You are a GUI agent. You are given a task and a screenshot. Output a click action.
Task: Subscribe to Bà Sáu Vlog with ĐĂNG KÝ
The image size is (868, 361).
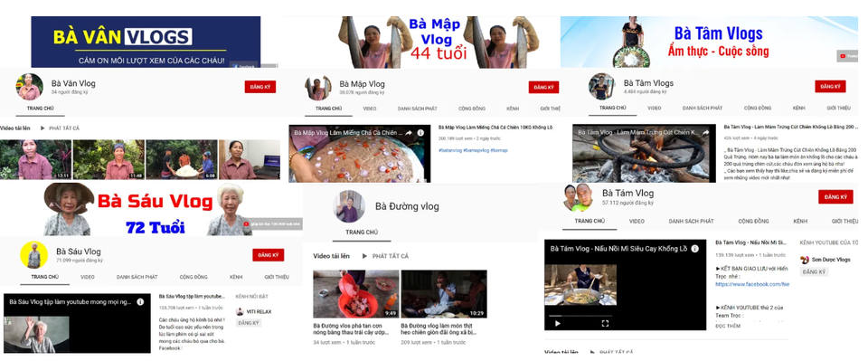(268, 255)
